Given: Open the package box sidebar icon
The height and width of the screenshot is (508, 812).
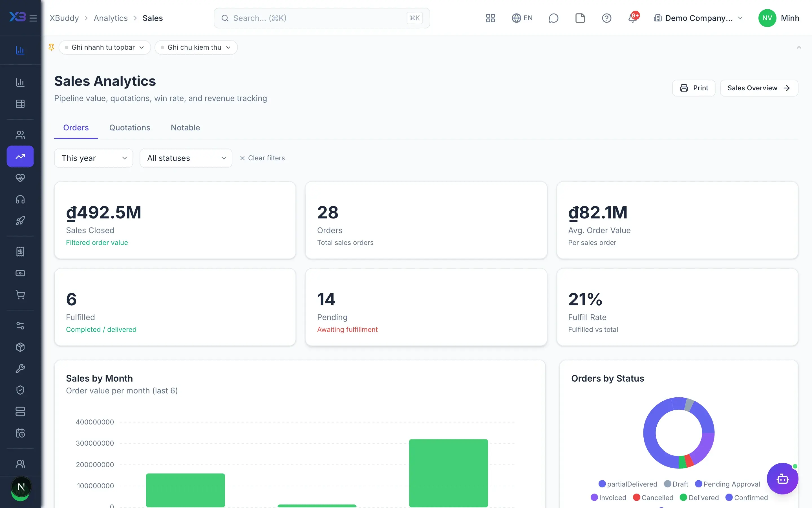Looking at the screenshot, I should click(x=20, y=347).
